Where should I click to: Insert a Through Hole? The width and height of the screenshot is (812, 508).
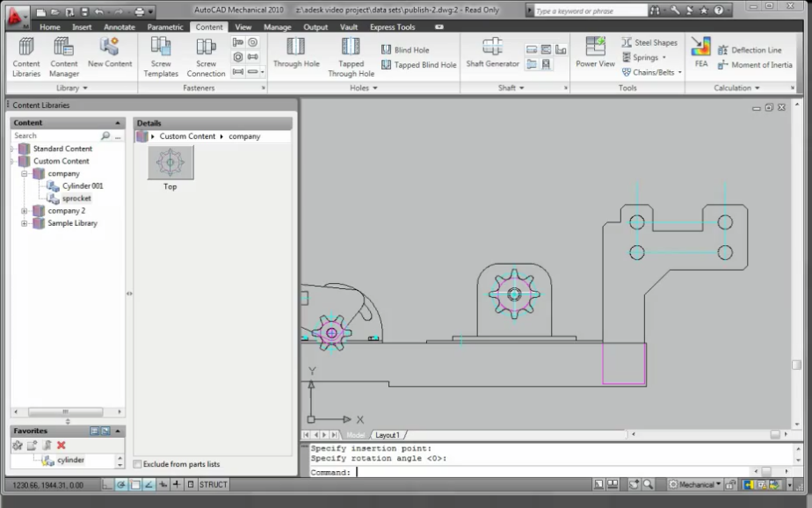coord(296,53)
